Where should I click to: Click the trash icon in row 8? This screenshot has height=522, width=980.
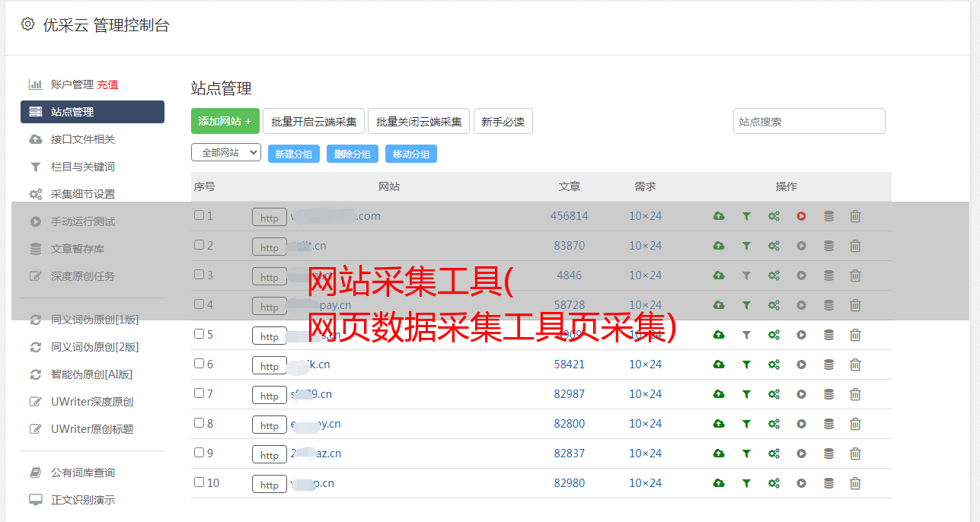point(855,424)
